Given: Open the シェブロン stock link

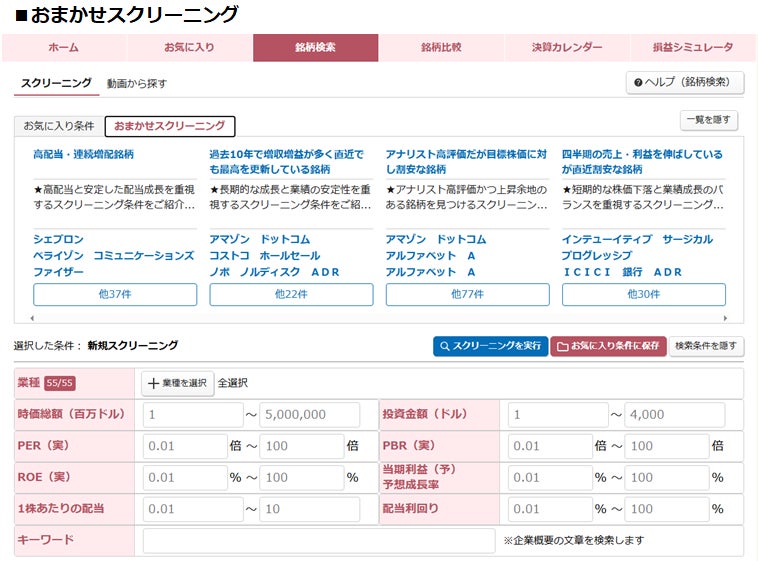Looking at the screenshot, I should coord(58,239).
